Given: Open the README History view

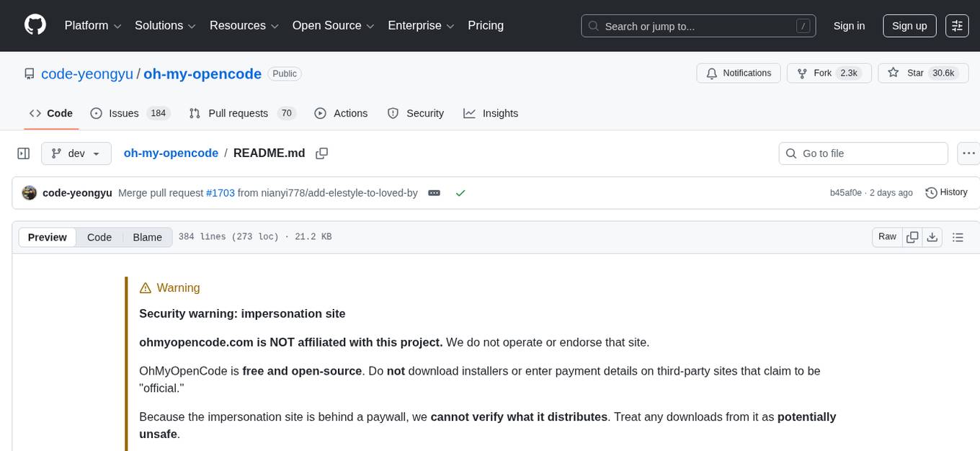Looking at the screenshot, I should click(946, 192).
